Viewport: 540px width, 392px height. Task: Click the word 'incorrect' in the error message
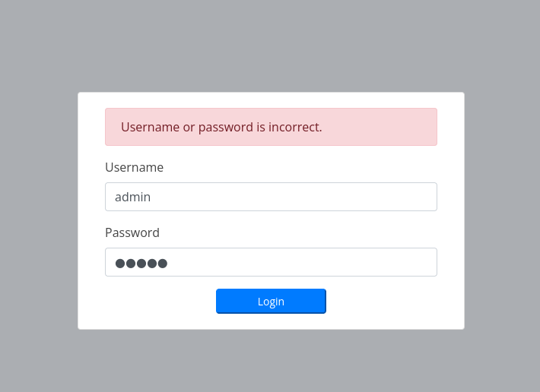(294, 127)
